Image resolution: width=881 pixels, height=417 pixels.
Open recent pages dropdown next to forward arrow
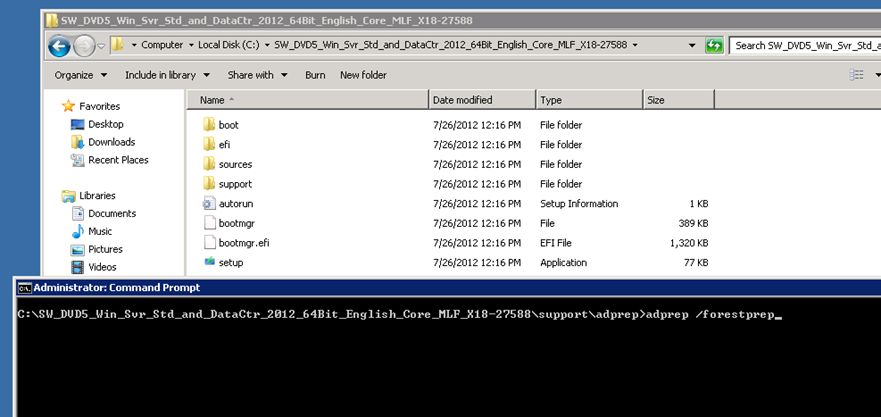point(101,46)
